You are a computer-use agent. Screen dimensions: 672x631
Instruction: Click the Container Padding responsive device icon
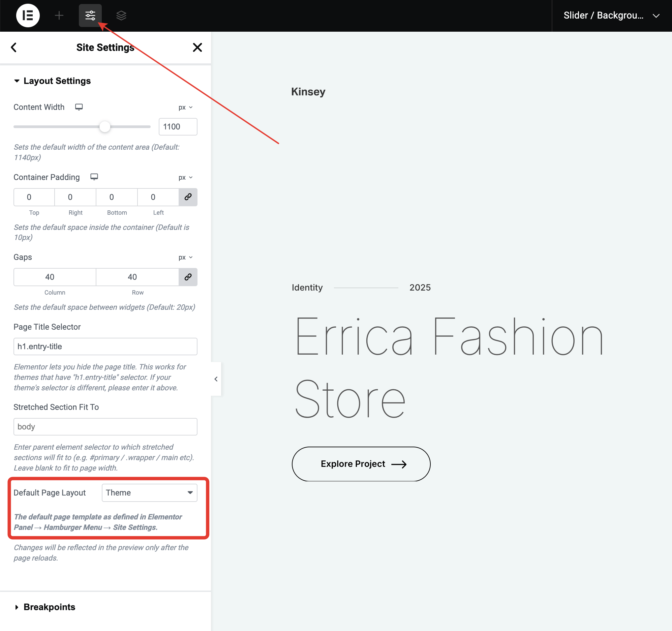pos(94,177)
